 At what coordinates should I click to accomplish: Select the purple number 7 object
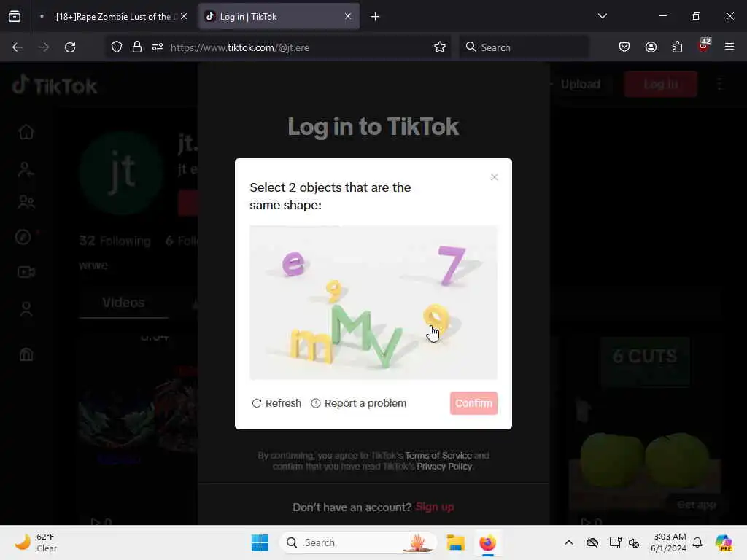pyautogui.click(x=451, y=265)
